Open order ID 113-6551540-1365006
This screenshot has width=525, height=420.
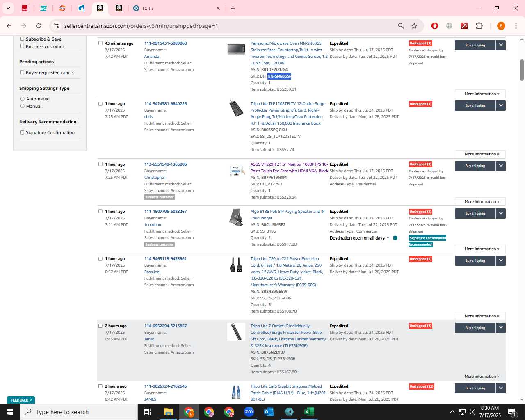click(165, 164)
